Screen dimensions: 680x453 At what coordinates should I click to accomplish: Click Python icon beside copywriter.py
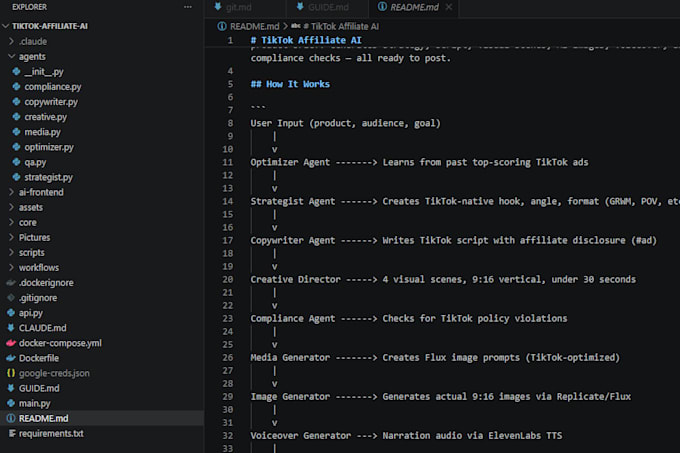click(x=16, y=102)
